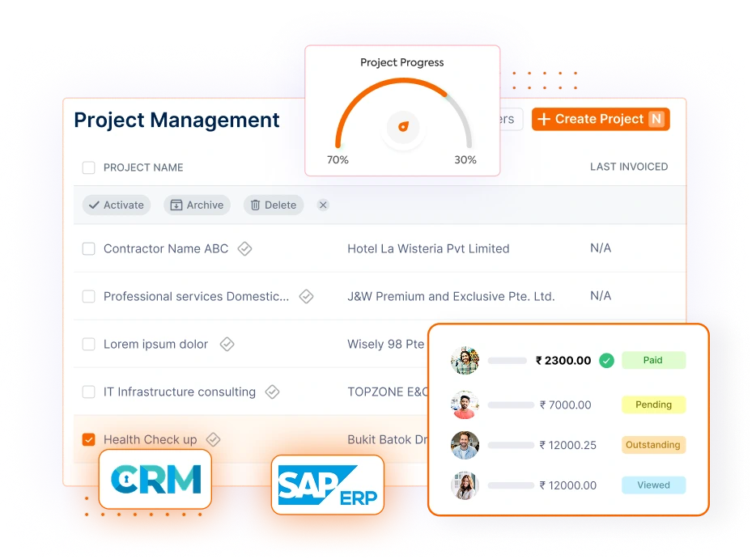Open the Professional services Domestic project

pyautogui.click(x=196, y=296)
